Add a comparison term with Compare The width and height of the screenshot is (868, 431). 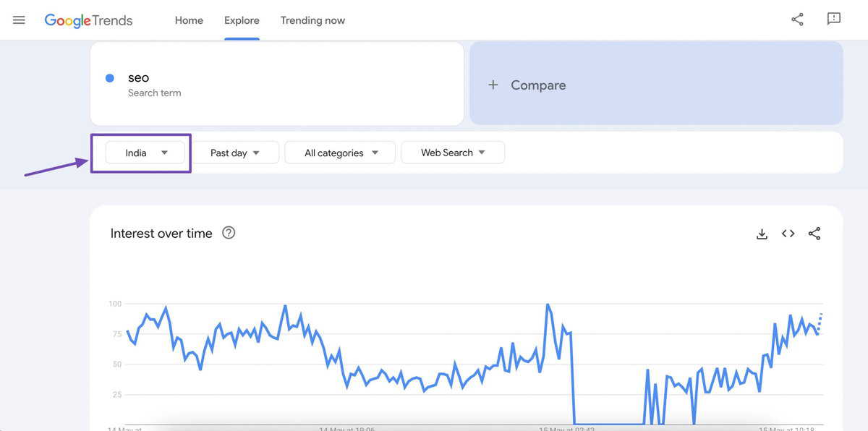[656, 83]
